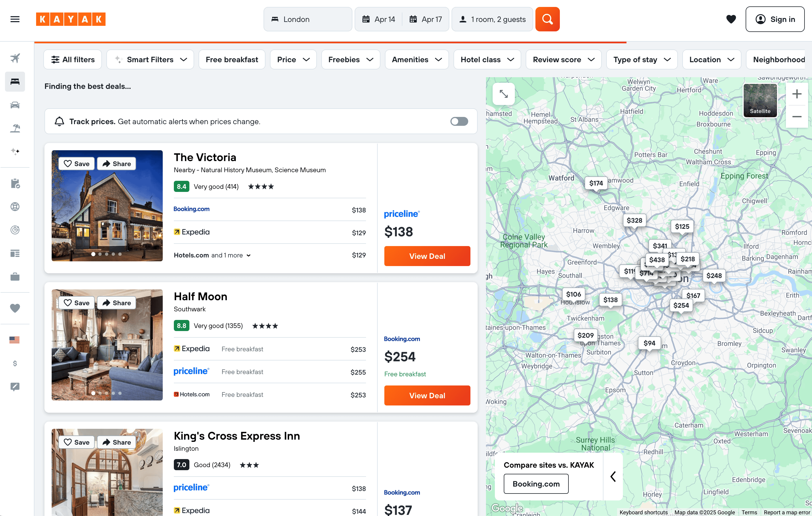Open the All filters panel
Screen dimensions: 812x516
73,60
